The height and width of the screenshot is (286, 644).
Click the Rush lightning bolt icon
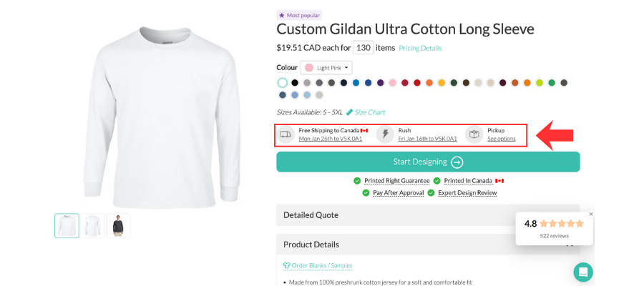385,134
